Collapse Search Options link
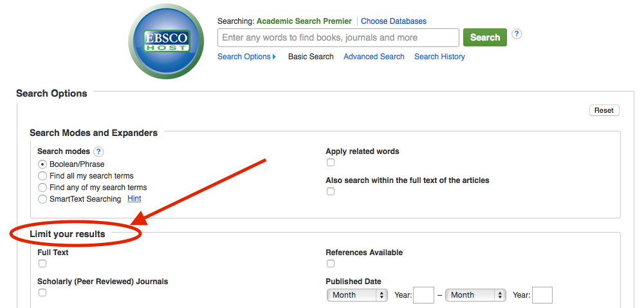This screenshot has width=644, height=308. 246,57
